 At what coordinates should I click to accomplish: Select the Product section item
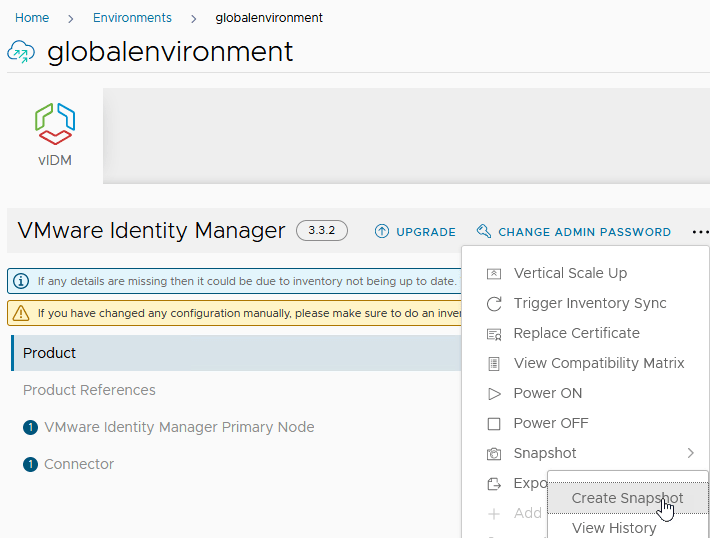coord(50,353)
